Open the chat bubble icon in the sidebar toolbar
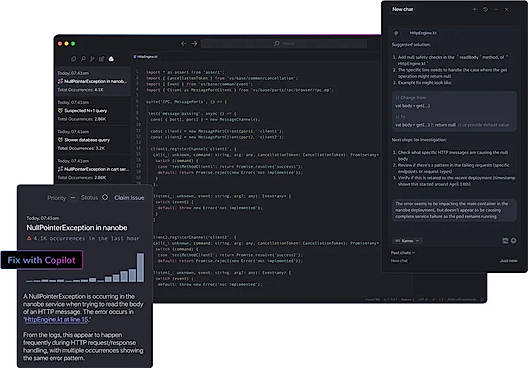The image size is (528, 368). [x=73, y=59]
